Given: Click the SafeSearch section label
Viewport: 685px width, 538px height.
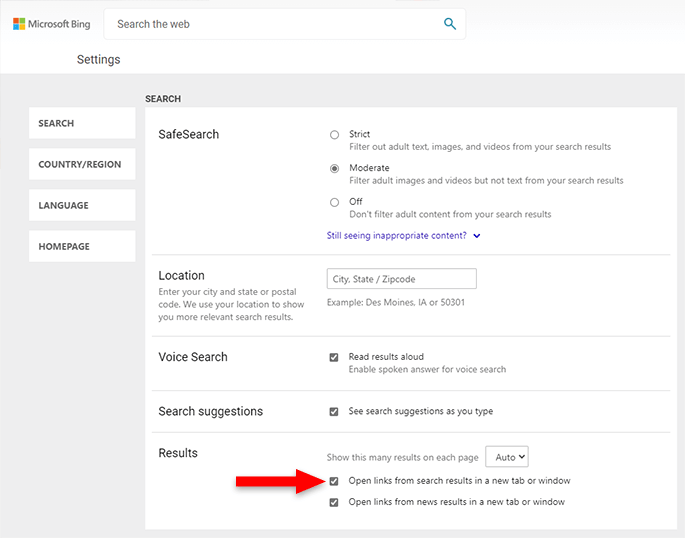Looking at the screenshot, I should coord(188,135).
